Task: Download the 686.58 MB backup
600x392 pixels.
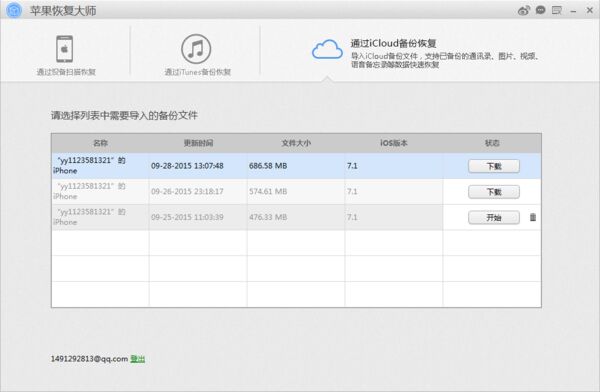Action: pyautogui.click(x=494, y=166)
